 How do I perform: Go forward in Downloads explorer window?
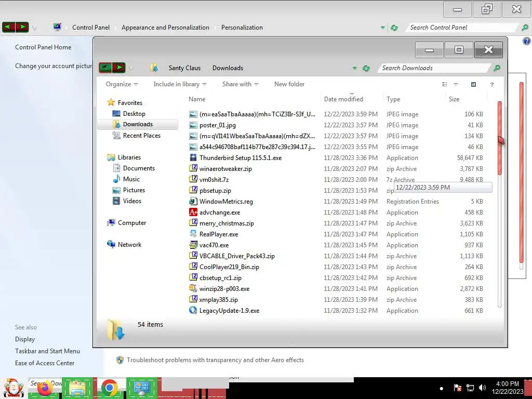point(119,68)
